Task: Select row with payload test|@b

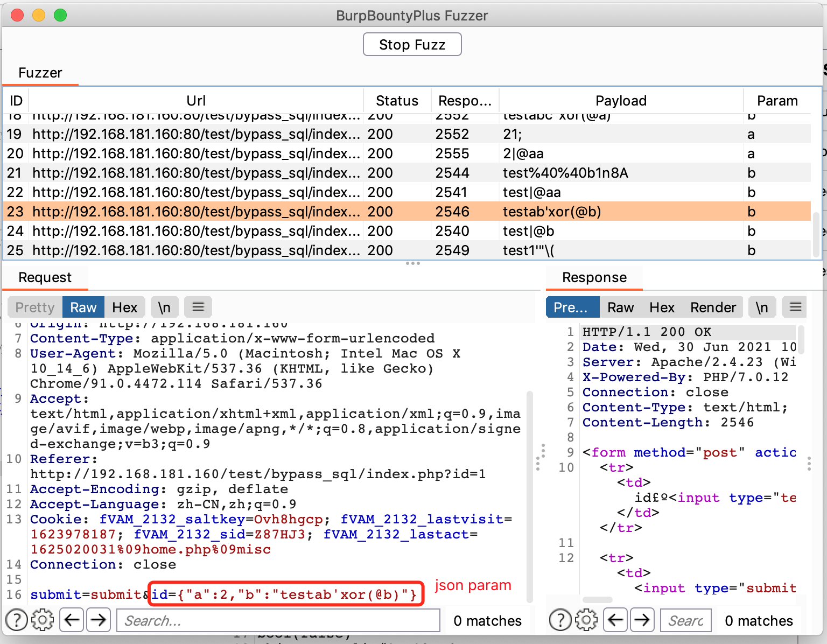Action: [407, 231]
